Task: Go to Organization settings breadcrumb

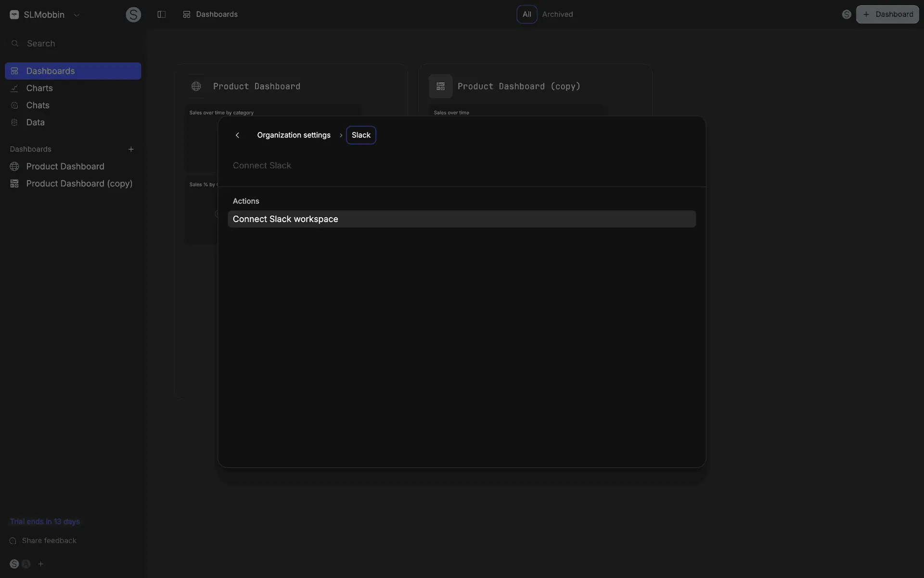Action: pyautogui.click(x=294, y=135)
